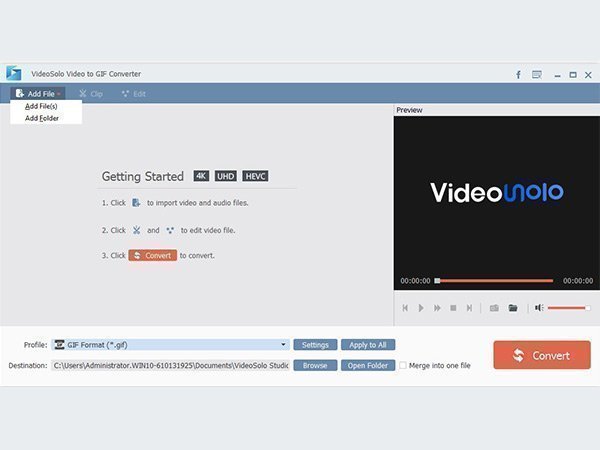Close the VideoSolo window

(x=588, y=75)
